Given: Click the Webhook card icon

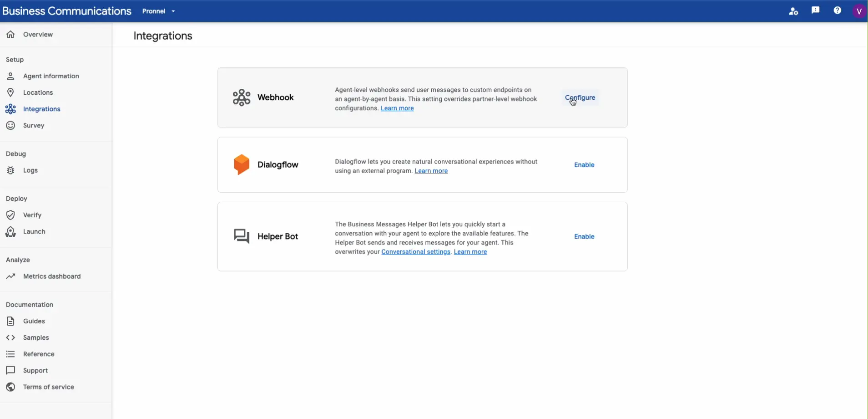Looking at the screenshot, I should tap(242, 97).
